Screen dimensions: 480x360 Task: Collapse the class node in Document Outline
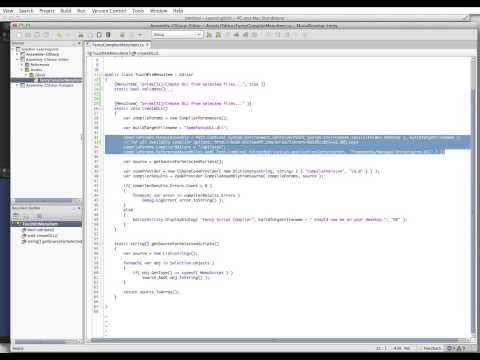point(14,224)
